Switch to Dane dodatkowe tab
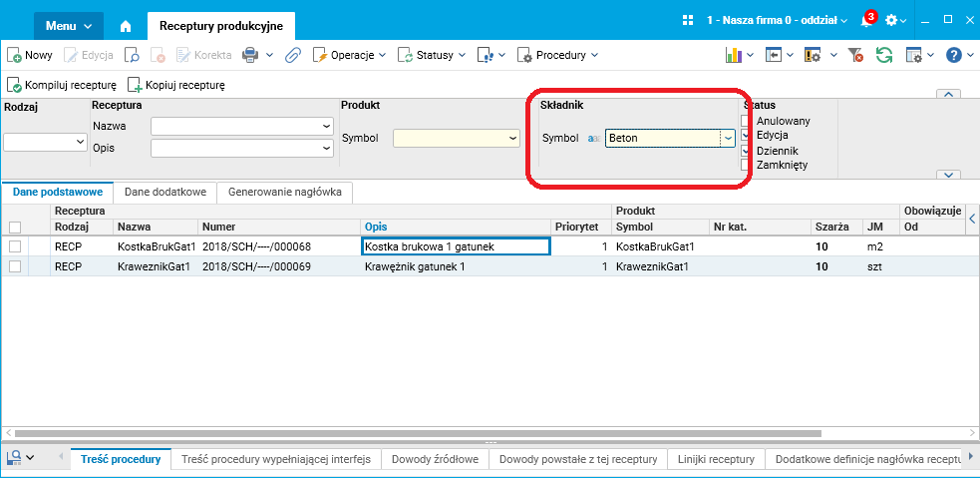Screen dimensions: 980x478 (165, 192)
